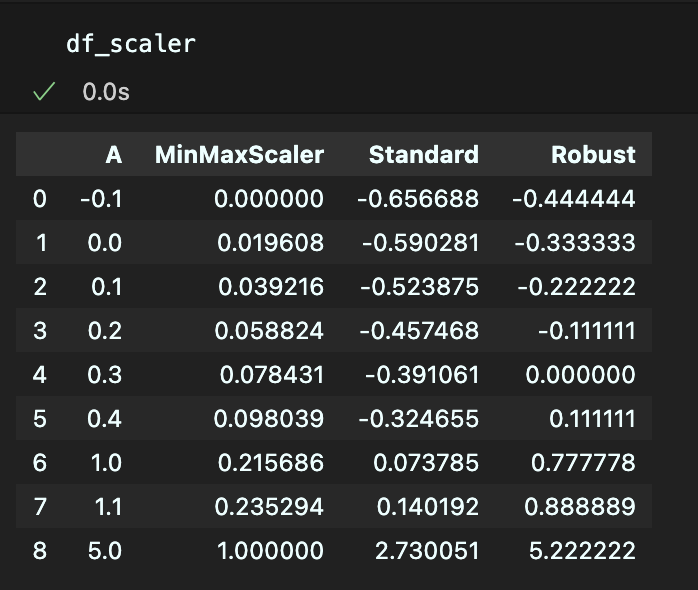The width and height of the screenshot is (698, 590).
Task: Click Robust value -0.111111
Action: [x=587, y=330]
